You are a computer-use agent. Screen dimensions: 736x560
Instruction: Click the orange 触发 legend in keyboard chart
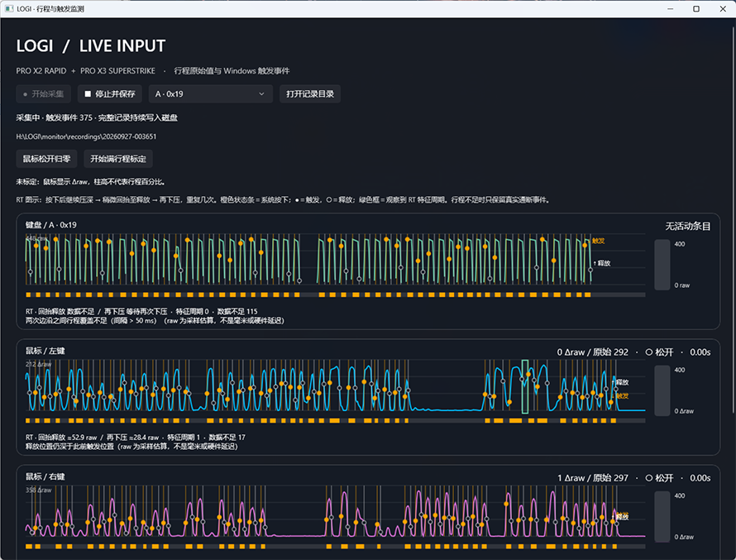point(599,241)
